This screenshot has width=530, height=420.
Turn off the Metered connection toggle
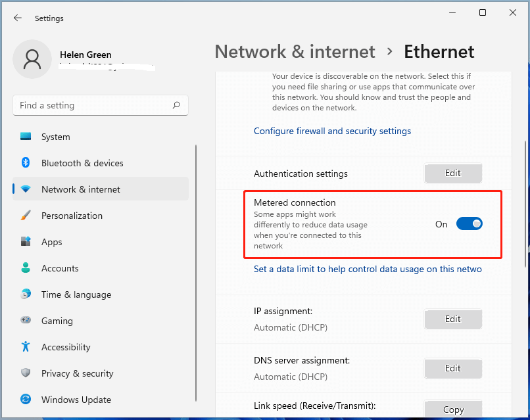tap(469, 223)
